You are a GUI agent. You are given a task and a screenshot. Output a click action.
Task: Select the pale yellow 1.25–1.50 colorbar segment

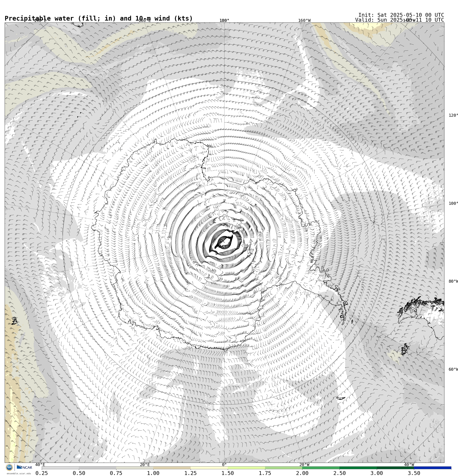coord(209,468)
